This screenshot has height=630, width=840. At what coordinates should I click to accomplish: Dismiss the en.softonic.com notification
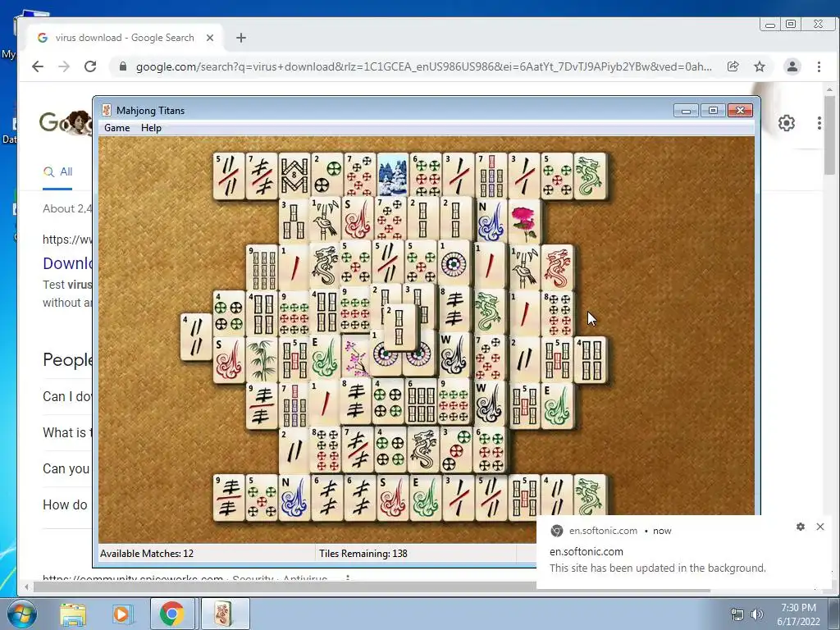[819, 527]
